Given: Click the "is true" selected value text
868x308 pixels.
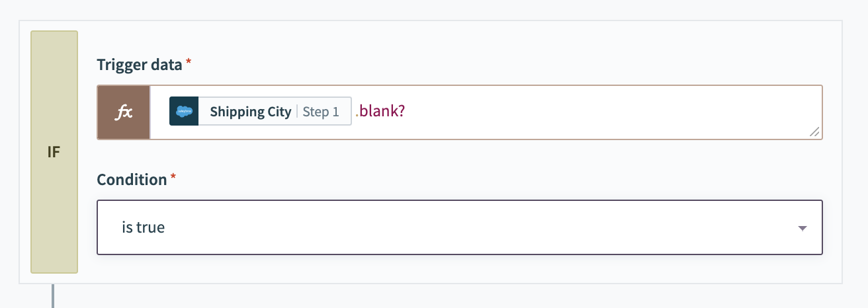Looking at the screenshot, I should (x=144, y=227).
